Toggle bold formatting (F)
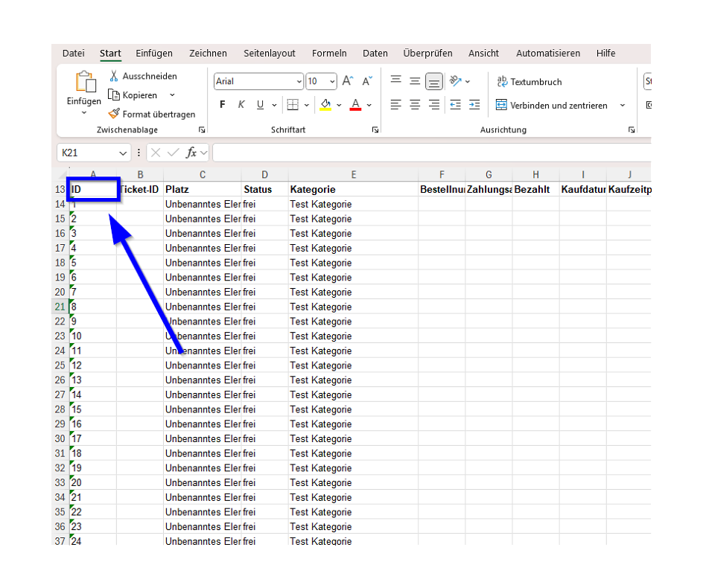The width and height of the screenshot is (703, 588). coord(222,105)
